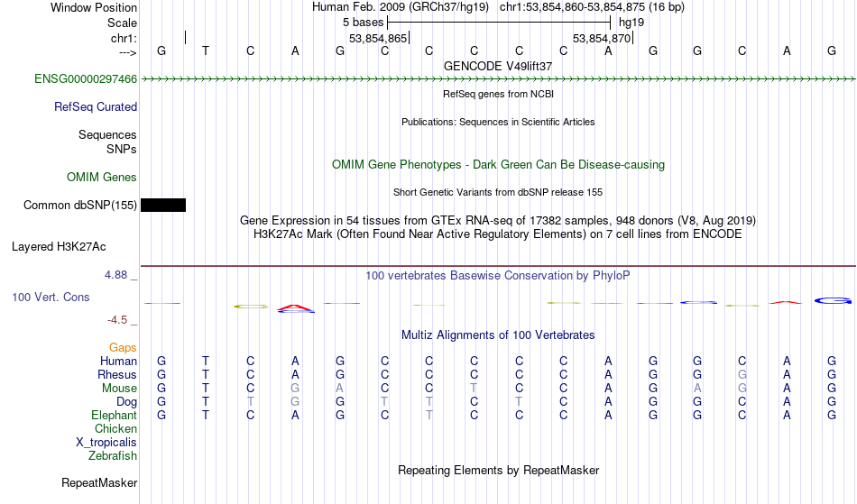The width and height of the screenshot is (857, 504).
Task: Click the Rhesus species row label
Action: coord(117,375)
